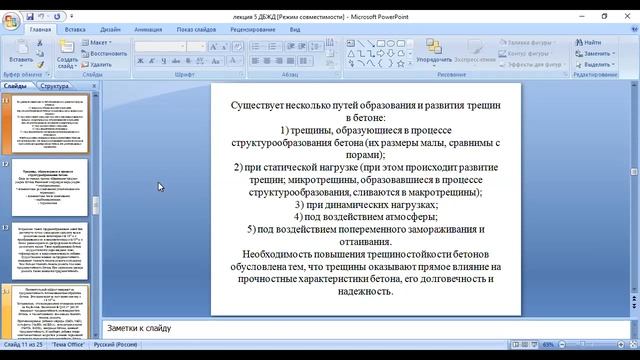Close the slides pane
640x360 pixels.
point(94,86)
